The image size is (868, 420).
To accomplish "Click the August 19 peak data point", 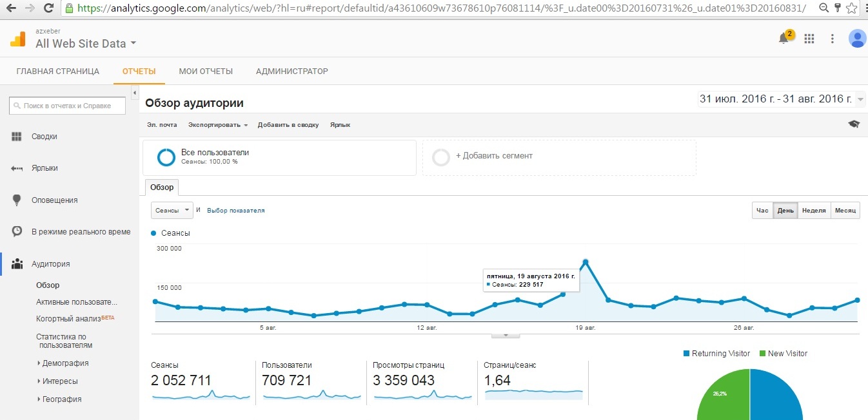I will click(x=586, y=262).
